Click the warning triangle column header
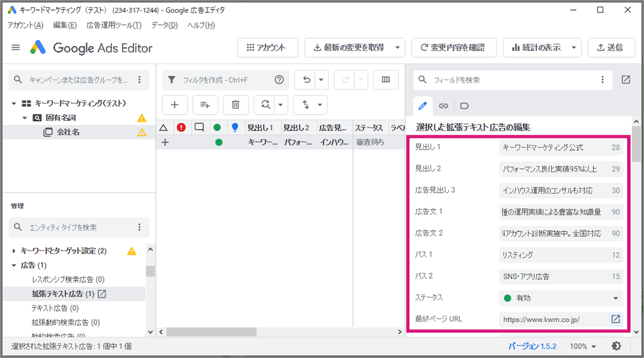The height and width of the screenshot is (358, 644). coord(164,127)
